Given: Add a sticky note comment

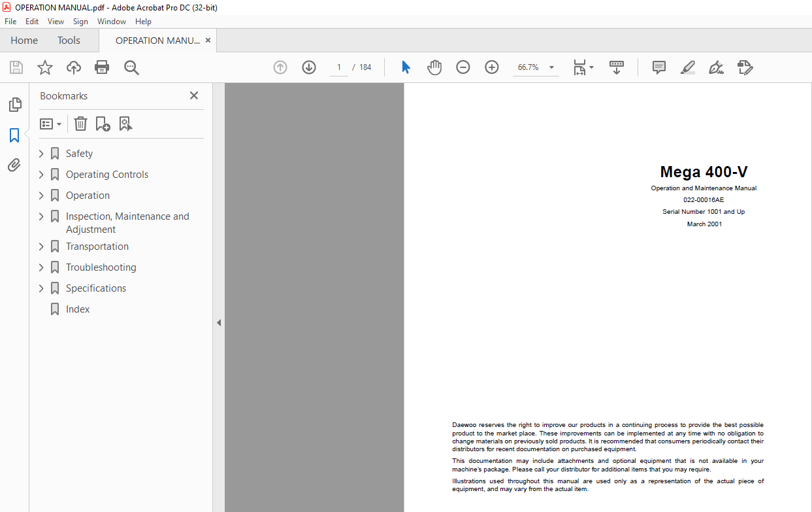Looking at the screenshot, I should pyautogui.click(x=659, y=67).
